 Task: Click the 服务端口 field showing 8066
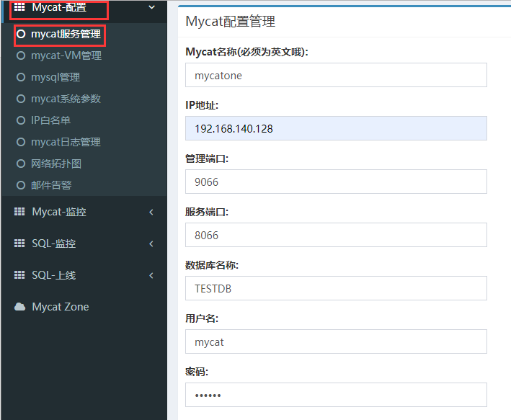tap(336, 235)
